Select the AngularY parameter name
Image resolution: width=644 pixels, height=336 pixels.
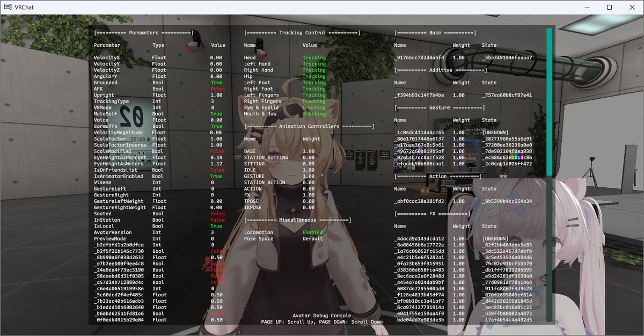[105, 76]
